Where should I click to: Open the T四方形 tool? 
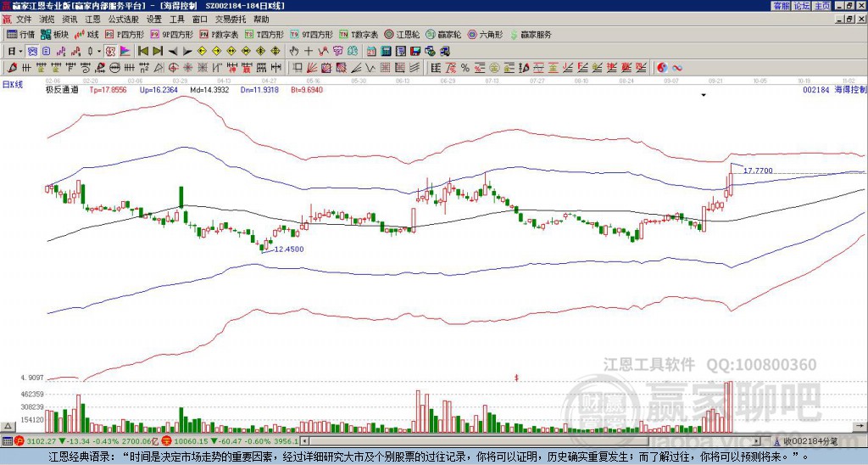(264, 34)
